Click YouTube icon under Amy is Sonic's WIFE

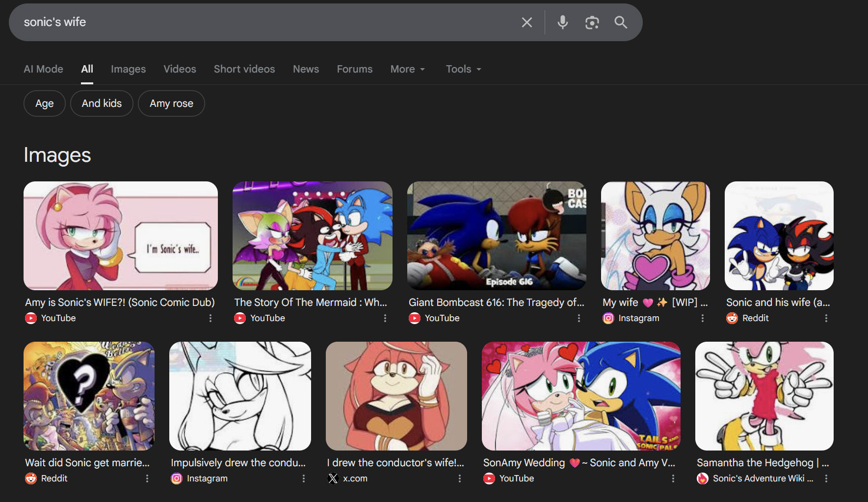tap(31, 318)
